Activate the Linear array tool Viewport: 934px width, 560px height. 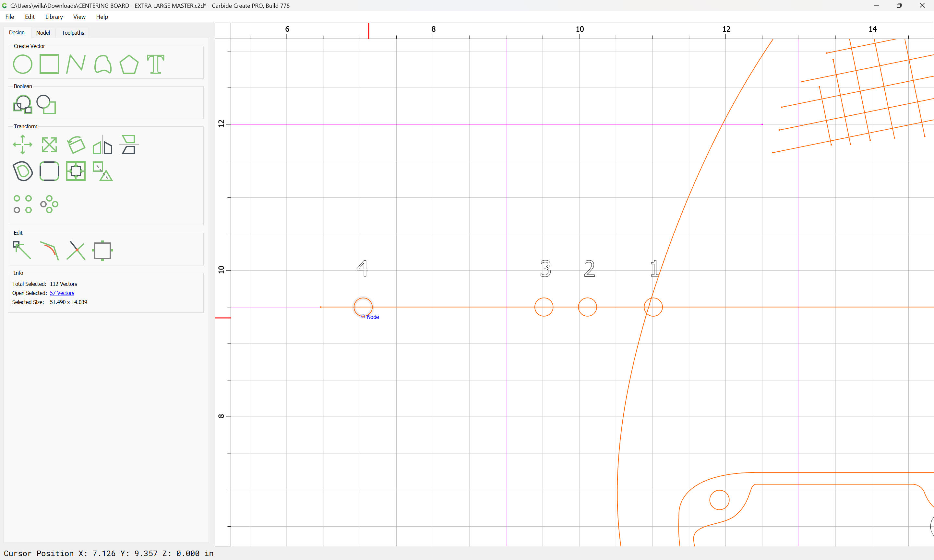[23, 204]
